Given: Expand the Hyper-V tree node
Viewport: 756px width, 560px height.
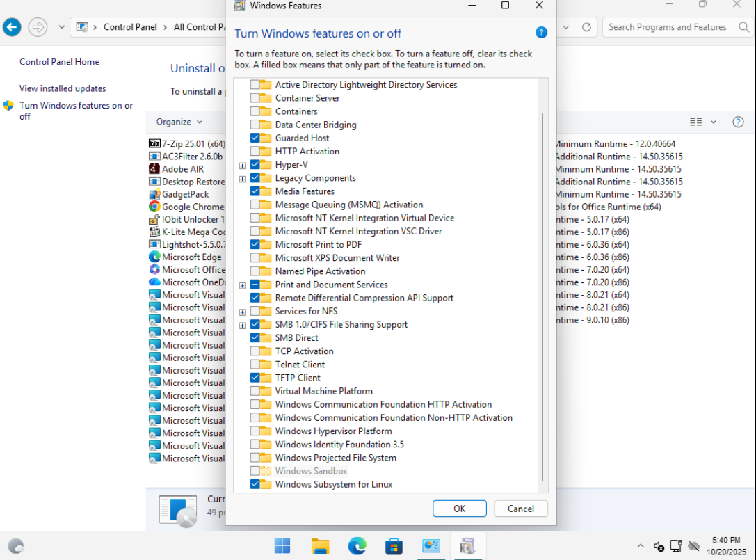Looking at the screenshot, I should pos(243,166).
